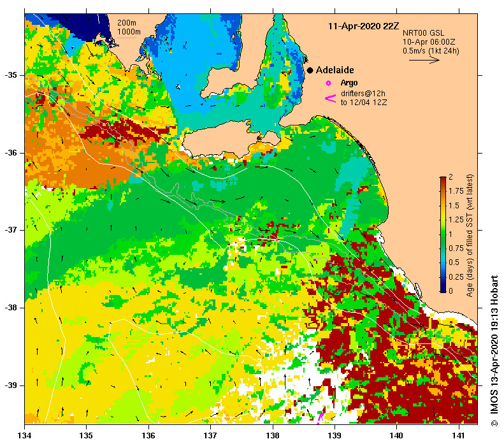Click the longitude label 139

click(335, 436)
